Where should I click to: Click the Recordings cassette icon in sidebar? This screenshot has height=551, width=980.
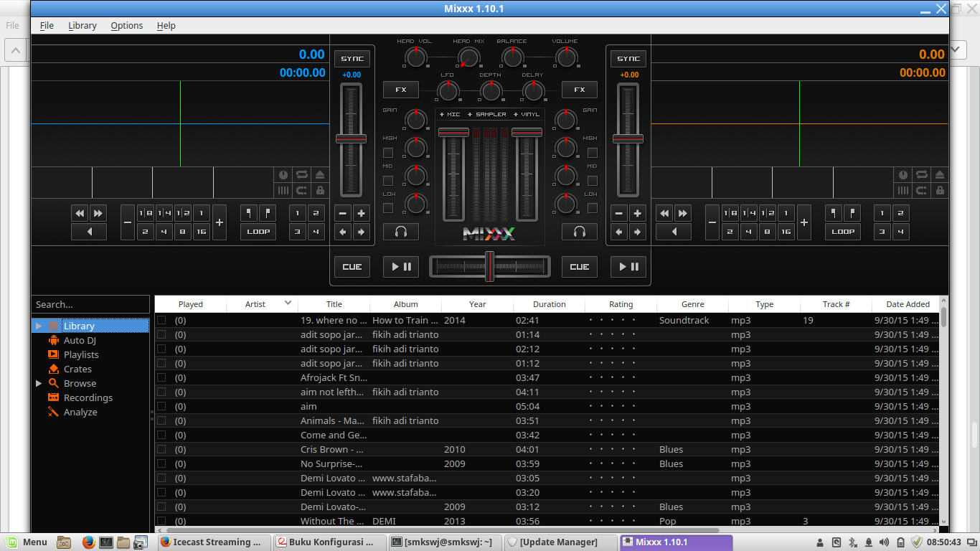point(53,397)
